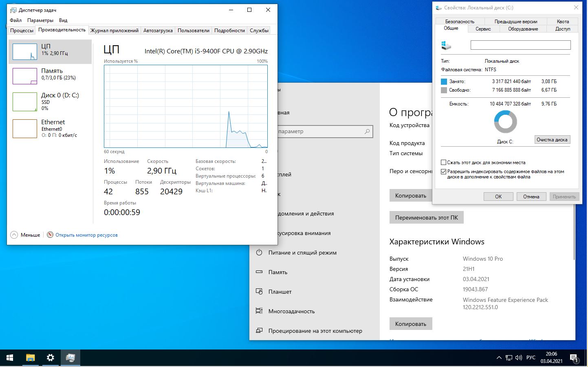Open Фокусировка внимания settings item
The height and width of the screenshot is (367, 588).
pos(304,233)
